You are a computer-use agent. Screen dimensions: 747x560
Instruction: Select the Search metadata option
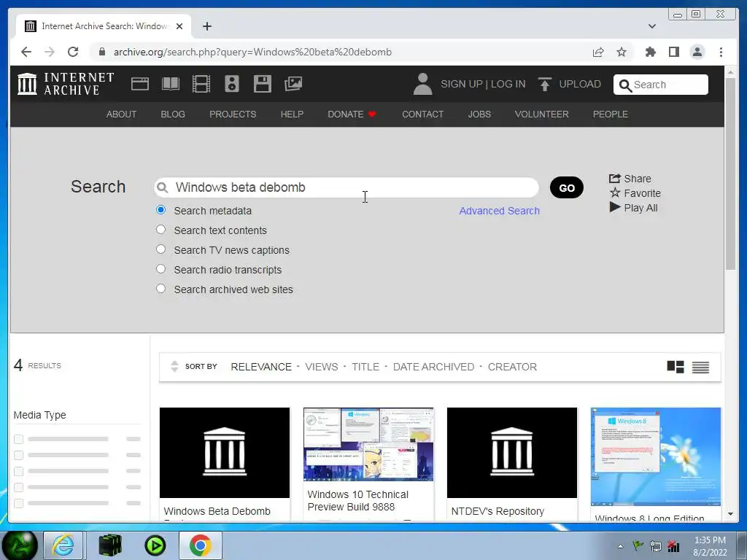coord(161,210)
